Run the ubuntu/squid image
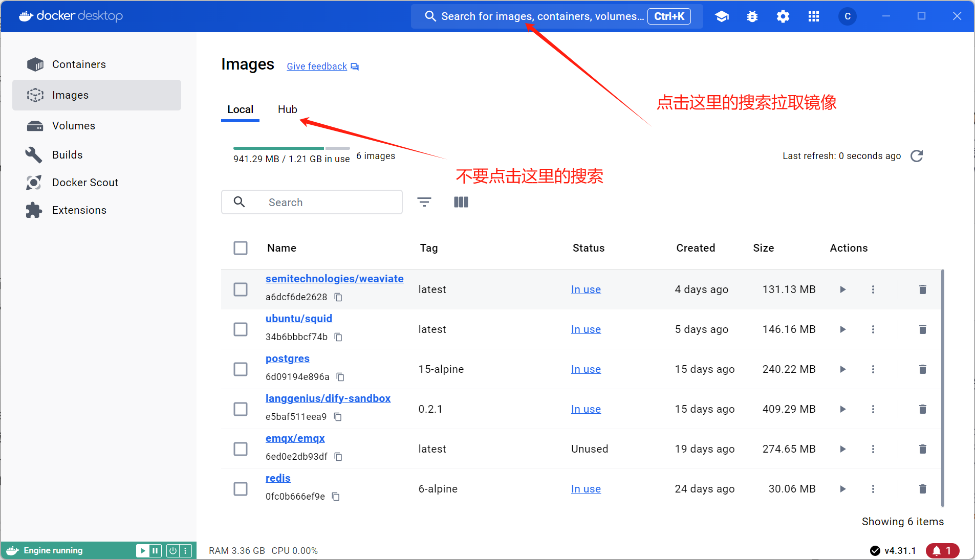Image resolution: width=975 pixels, height=560 pixels. pos(842,329)
